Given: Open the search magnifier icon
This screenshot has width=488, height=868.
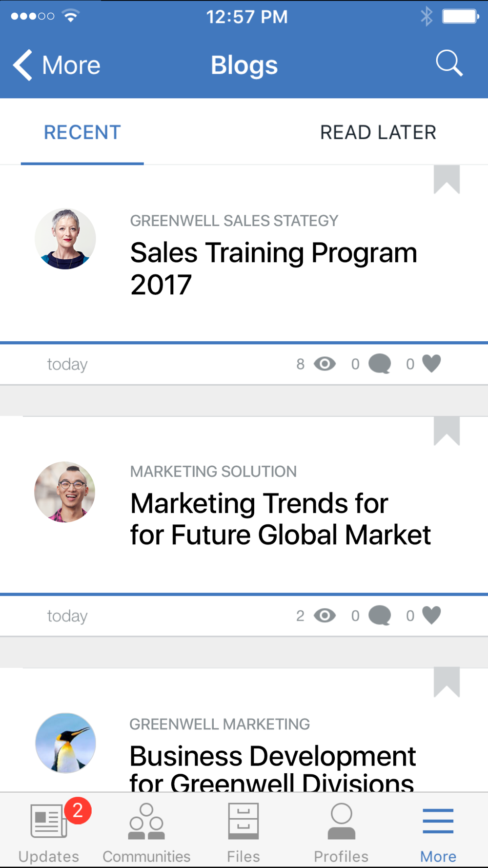Looking at the screenshot, I should tap(448, 63).
